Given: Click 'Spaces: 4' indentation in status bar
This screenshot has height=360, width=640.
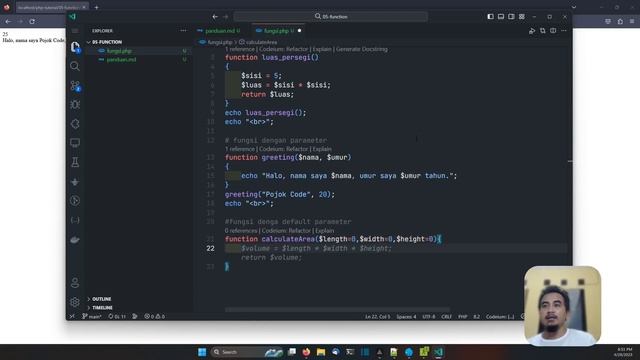Looking at the screenshot, I should click(x=406, y=316).
